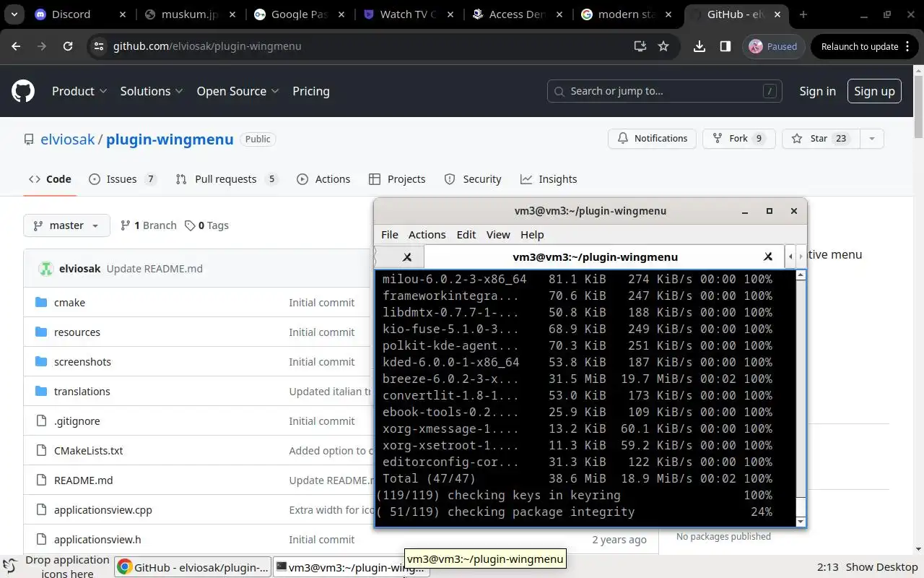Open the Insights tab
This screenshot has width=924, height=578.
pyautogui.click(x=549, y=179)
